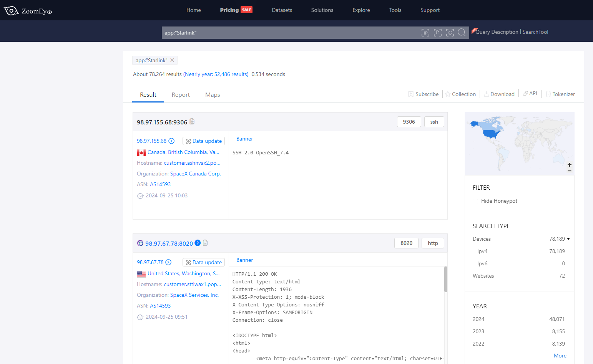The image size is (593, 364).
Task: Click the C-bracket search icon in search bar
Action: click(450, 33)
